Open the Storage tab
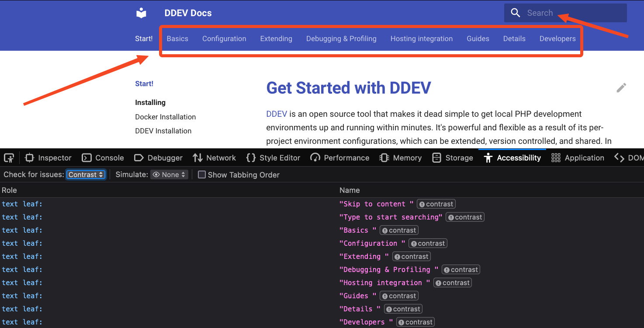Viewport: 644px width, 328px height. [453, 158]
